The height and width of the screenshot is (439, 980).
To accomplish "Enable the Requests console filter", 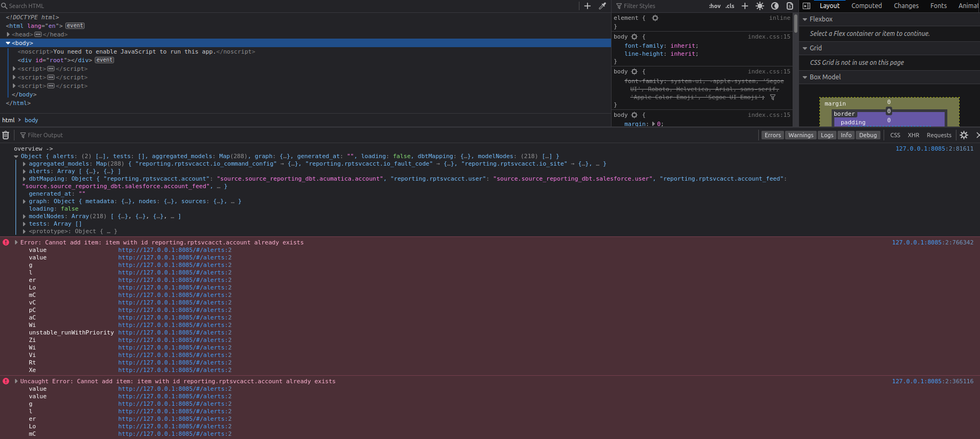I will [939, 135].
